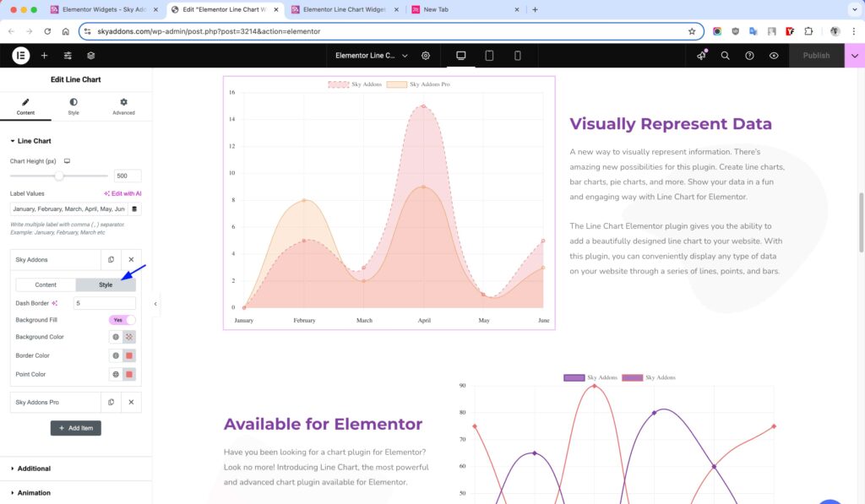Click AI sparkle icon beside Dash Border
Viewport: 865px width, 504px height.
point(55,303)
